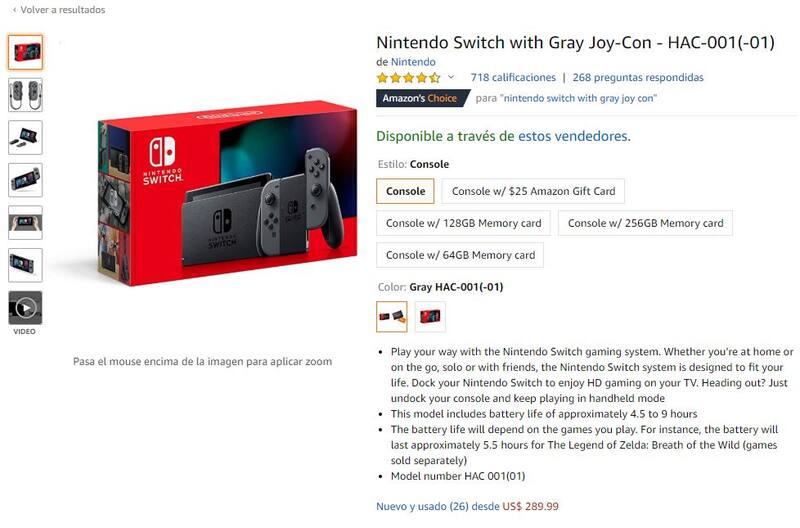Screen dimensions: 800x528
Task: Play the product video thumbnail
Action: click(x=25, y=308)
